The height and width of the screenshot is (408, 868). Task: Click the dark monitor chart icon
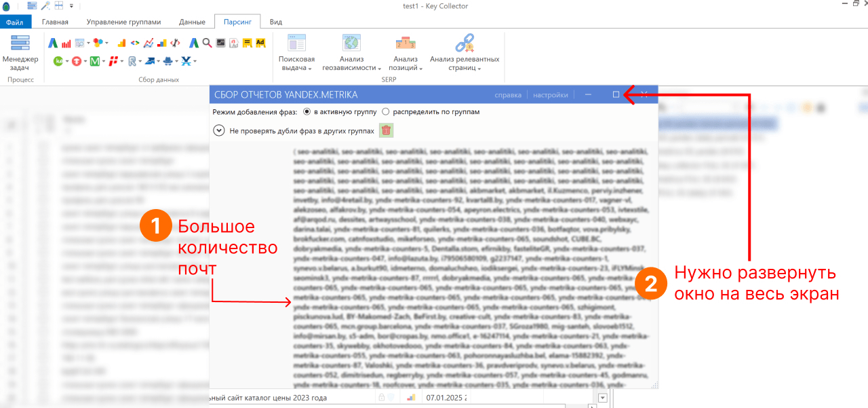(x=220, y=43)
